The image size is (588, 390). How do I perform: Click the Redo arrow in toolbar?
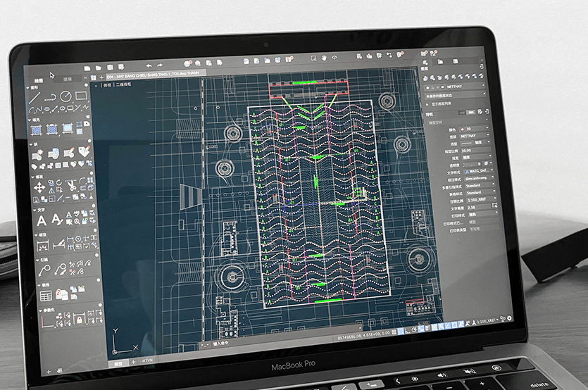(160, 65)
